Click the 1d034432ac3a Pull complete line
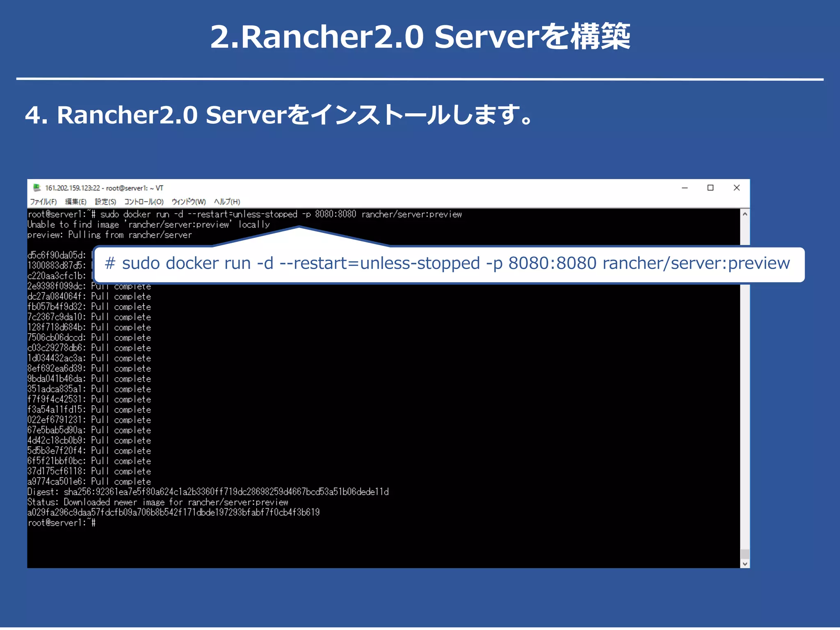Viewport: 840px width, 630px height. (89, 358)
